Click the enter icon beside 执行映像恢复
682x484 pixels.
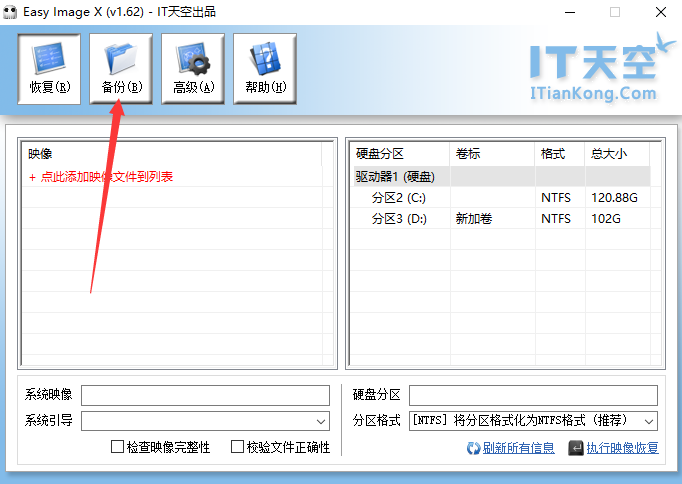575,448
